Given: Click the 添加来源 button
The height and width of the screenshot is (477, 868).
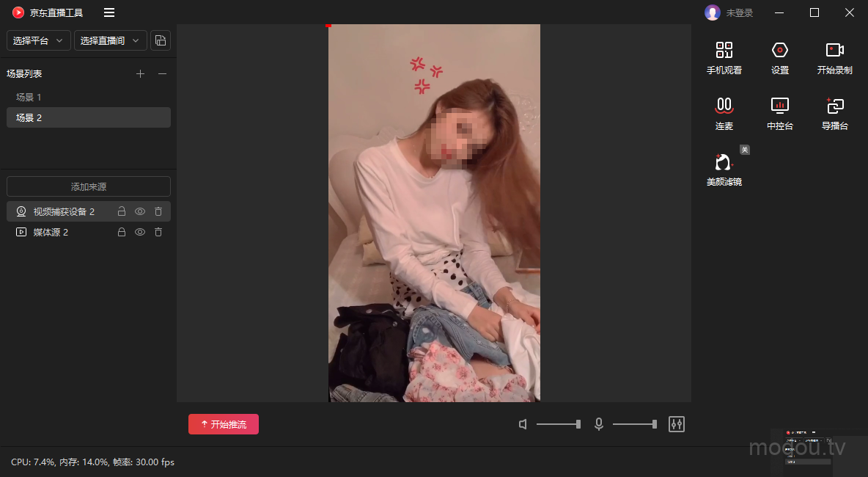Looking at the screenshot, I should (x=89, y=187).
